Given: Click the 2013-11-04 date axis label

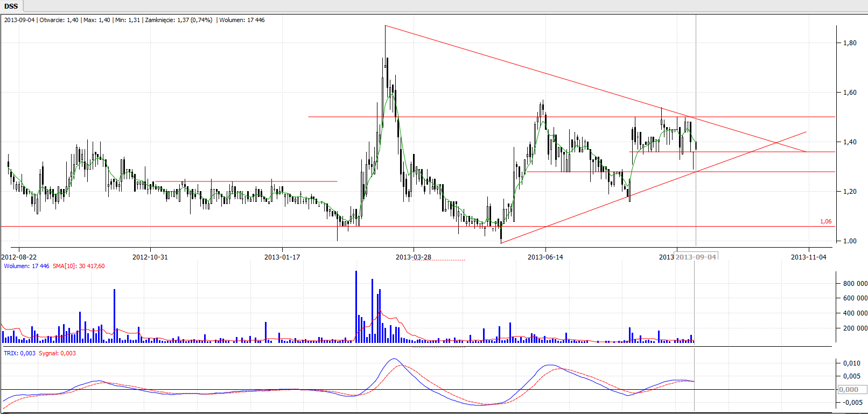Looking at the screenshot, I should 809,257.
